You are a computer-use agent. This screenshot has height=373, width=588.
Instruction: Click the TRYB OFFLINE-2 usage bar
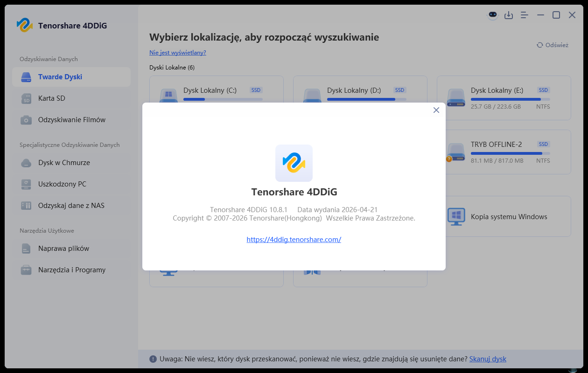pyautogui.click(x=510, y=153)
